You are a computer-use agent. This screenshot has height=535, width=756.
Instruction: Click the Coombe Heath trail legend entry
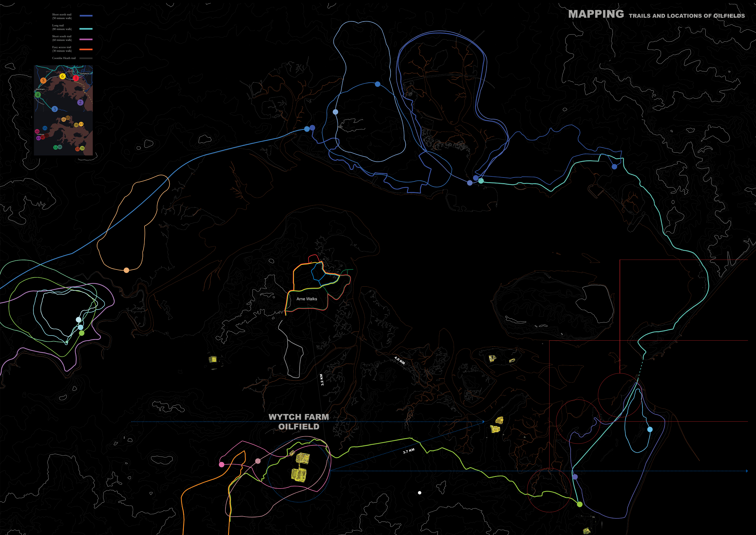(x=64, y=58)
